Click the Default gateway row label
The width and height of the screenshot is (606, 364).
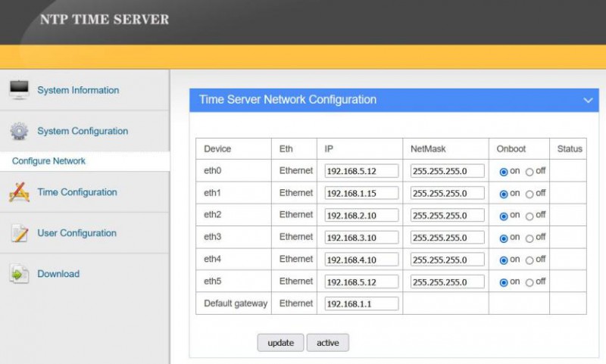click(236, 303)
